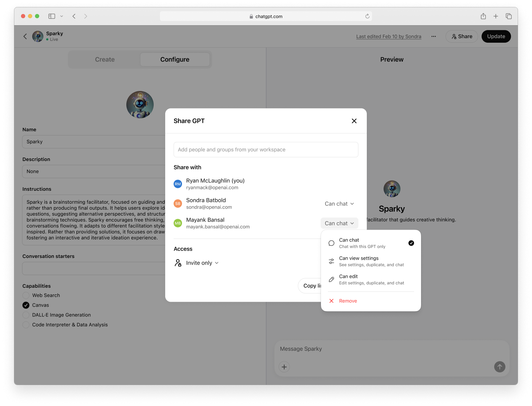Click the Update button
The image size is (532, 406).
496,36
